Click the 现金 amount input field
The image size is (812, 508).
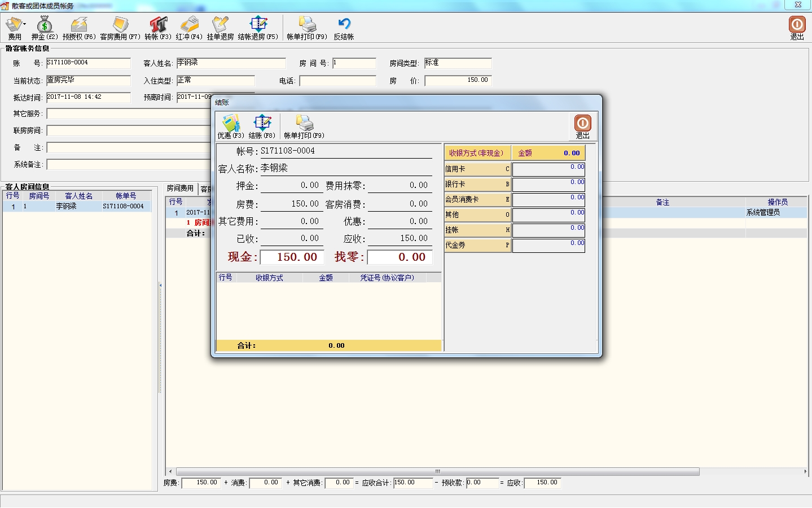[x=289, y=257]
